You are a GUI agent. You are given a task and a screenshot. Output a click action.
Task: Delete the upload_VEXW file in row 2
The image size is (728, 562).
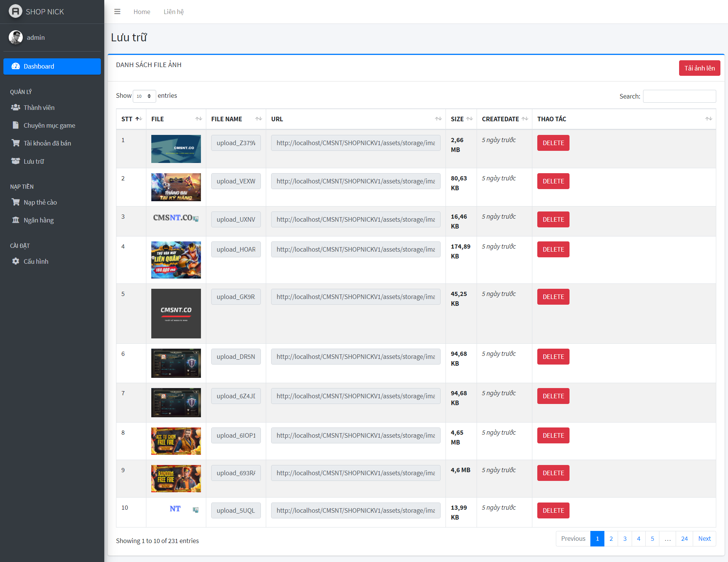[553, 181]
